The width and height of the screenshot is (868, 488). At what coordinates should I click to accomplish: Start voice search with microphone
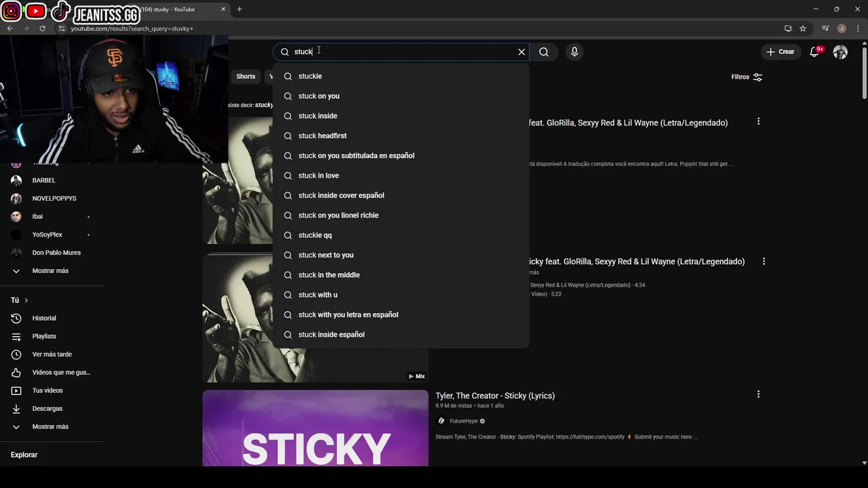click(574, 52)
